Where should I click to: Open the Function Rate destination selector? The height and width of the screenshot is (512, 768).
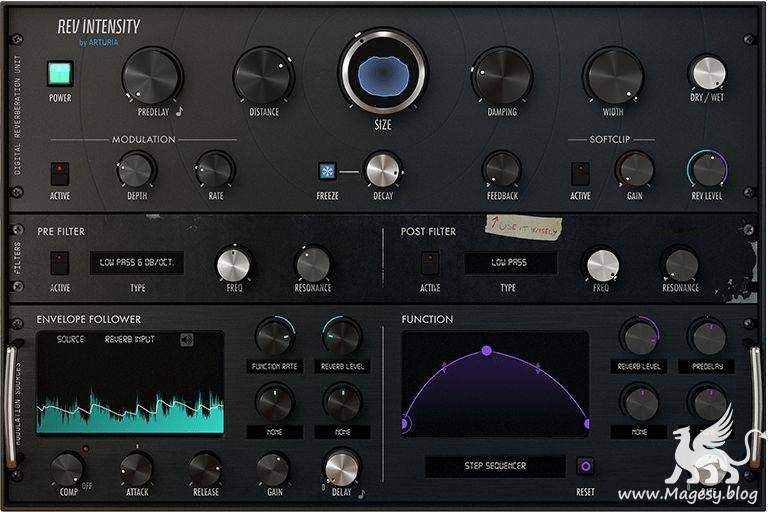[x=274, y=366]
